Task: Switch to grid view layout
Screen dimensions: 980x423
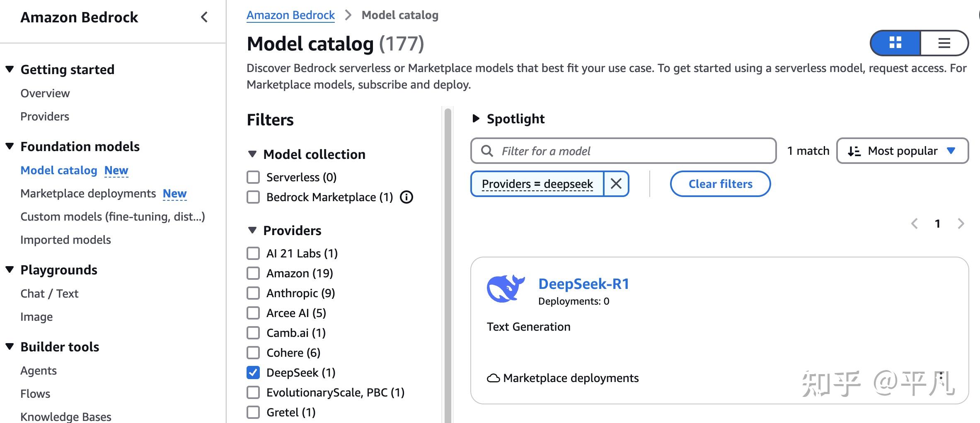Action: [895, 43]
